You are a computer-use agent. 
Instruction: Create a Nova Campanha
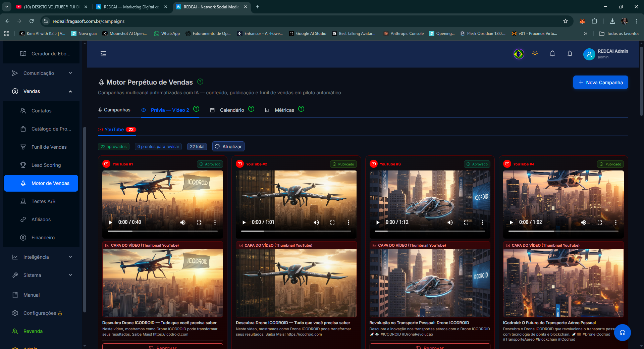(x=600, y=83)
